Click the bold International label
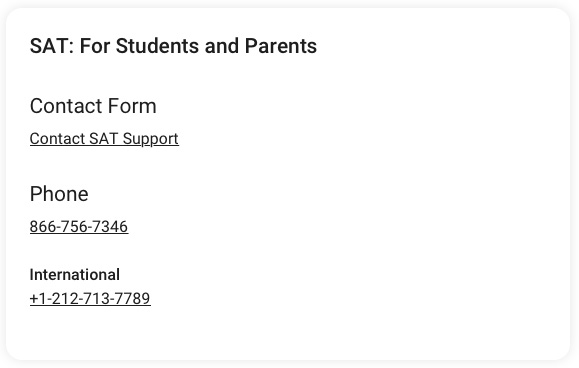Image resolution: width=579 pixels, height=368 pixels. (75, 275)
